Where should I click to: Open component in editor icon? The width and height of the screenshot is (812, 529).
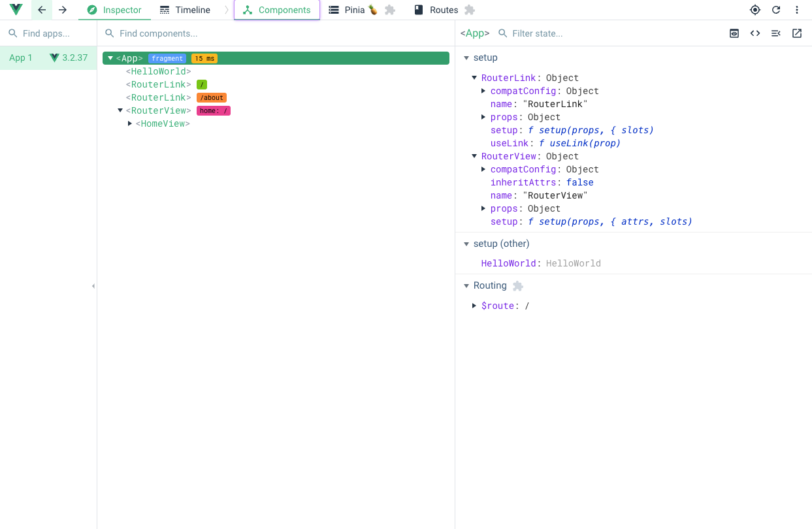(x=797, y=33)
